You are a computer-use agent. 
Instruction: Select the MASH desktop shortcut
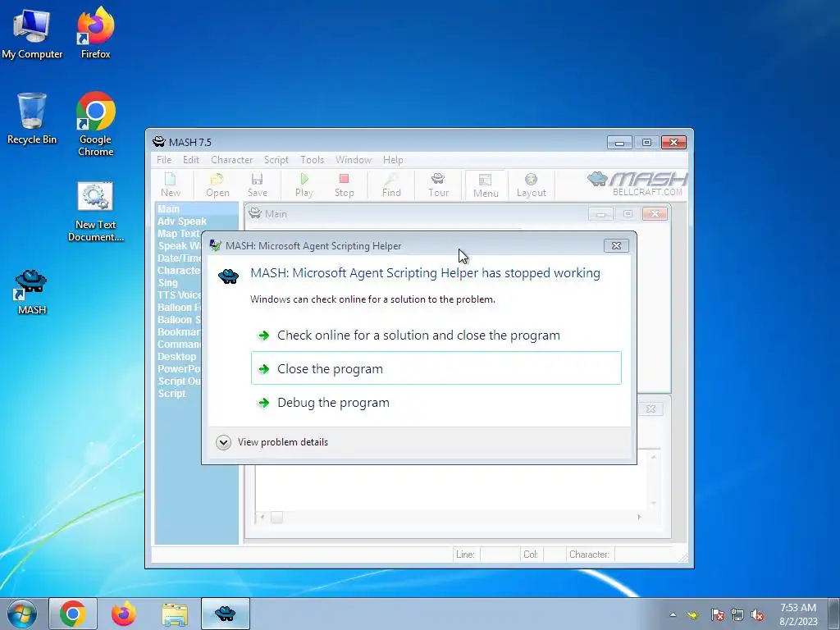click(x=32, y=293)
